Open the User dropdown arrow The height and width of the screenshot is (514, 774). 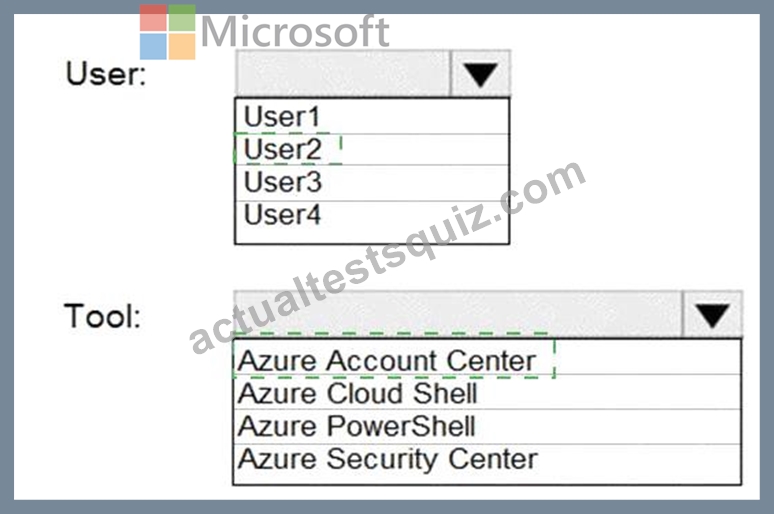(x=480, y=74)
